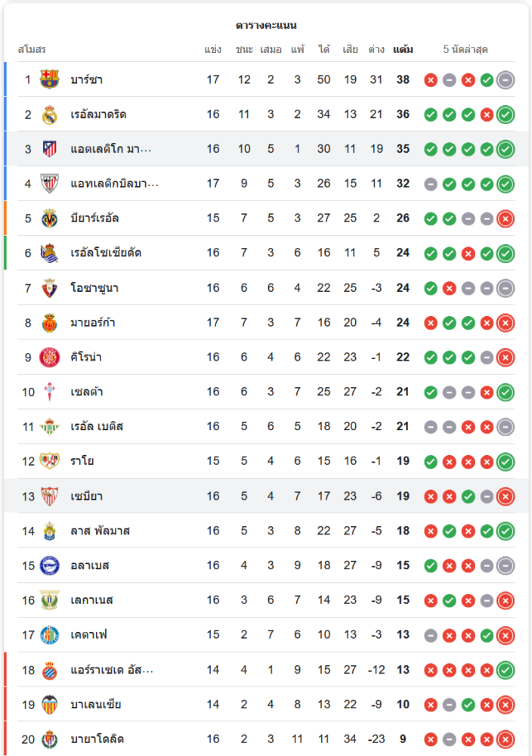
Task: Open the เคตาเฟ่ team link
Action: point(88,635)
